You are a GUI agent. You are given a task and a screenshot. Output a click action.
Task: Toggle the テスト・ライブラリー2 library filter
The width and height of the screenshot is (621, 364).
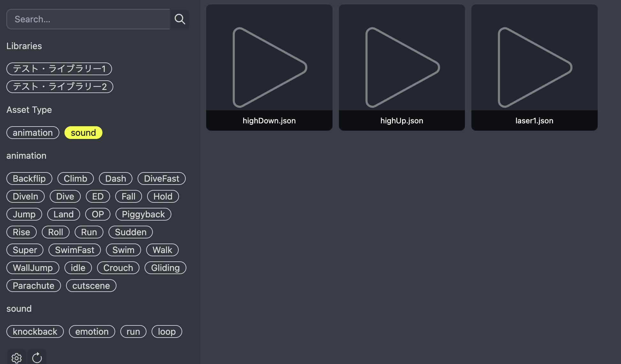[60, 87]
